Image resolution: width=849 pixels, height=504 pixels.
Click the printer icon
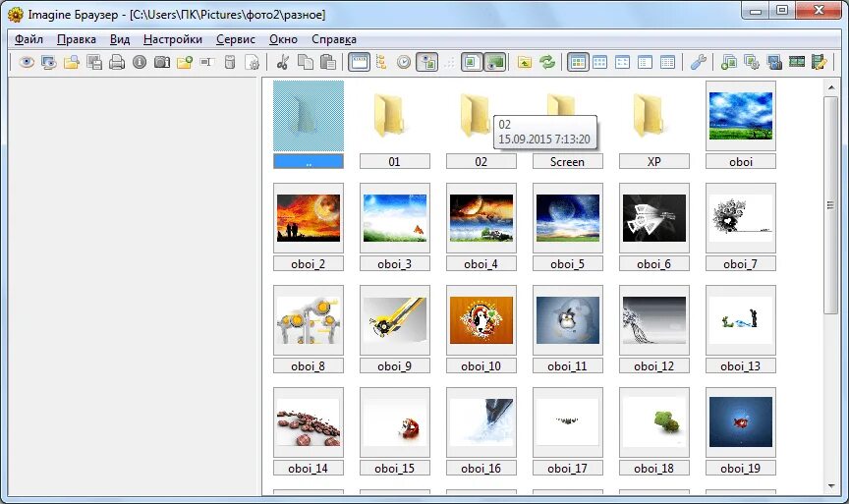click(x=117, y=63)
